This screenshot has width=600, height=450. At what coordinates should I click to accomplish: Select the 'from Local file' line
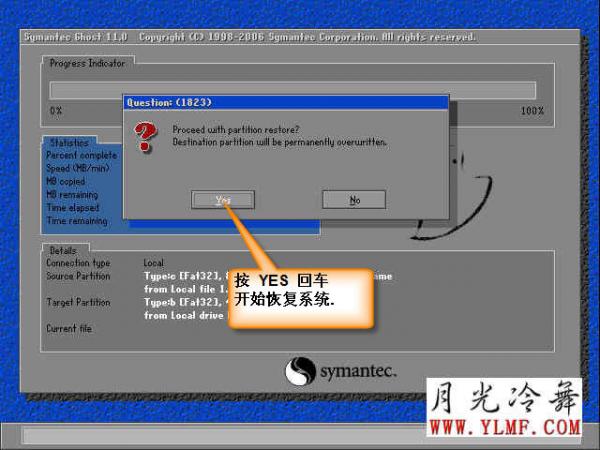click(186, 289)
